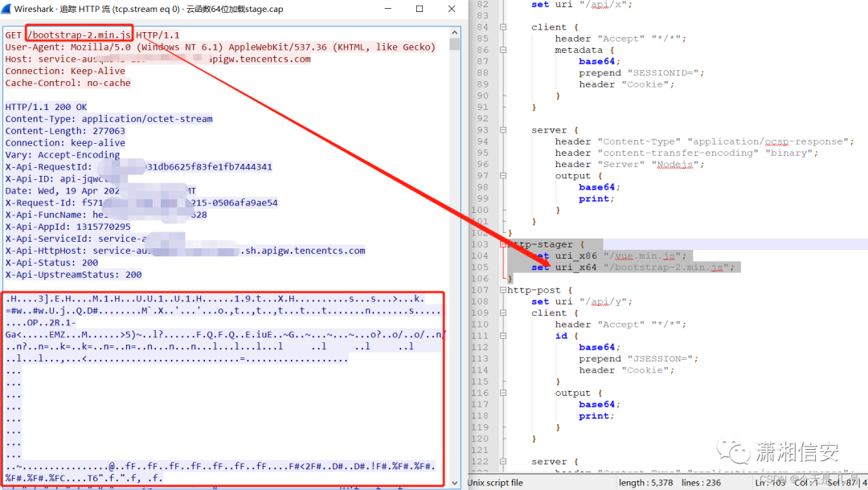This screenshot has width=868, height=490.
Task: Click the 'header "content-transfer-encoding" "binary"' line
Action: point(686,153)
